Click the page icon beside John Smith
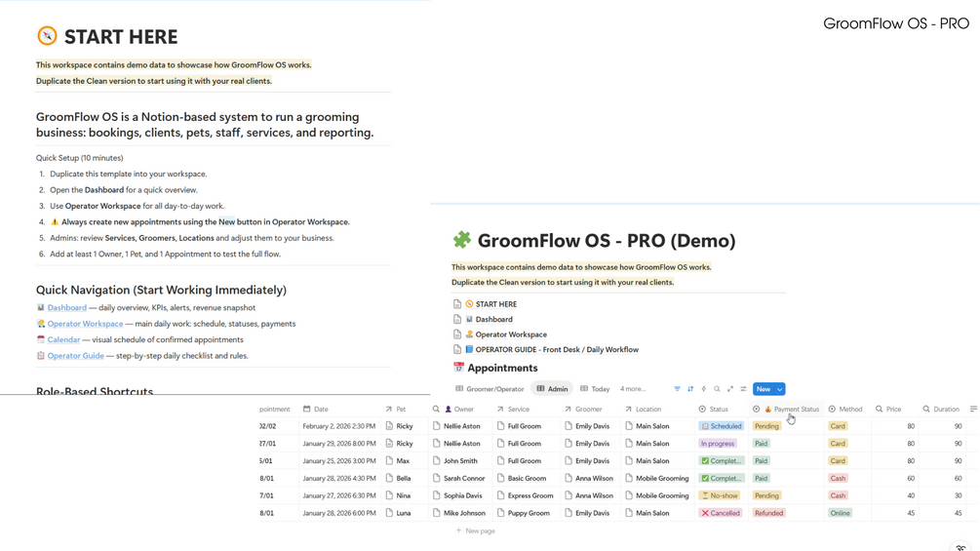Image resolution: width=980 pixels, height=551 pixels. click(x=436, y=461)
